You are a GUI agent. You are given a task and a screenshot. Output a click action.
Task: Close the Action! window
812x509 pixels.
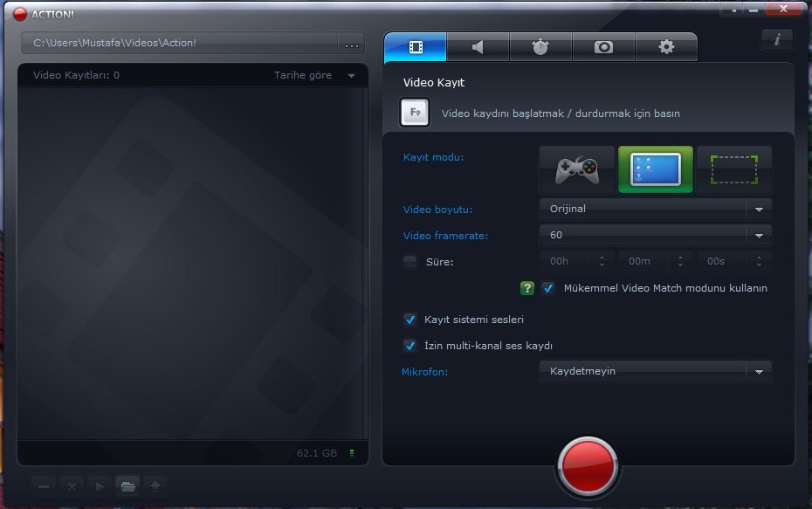(x=783, y=9)
